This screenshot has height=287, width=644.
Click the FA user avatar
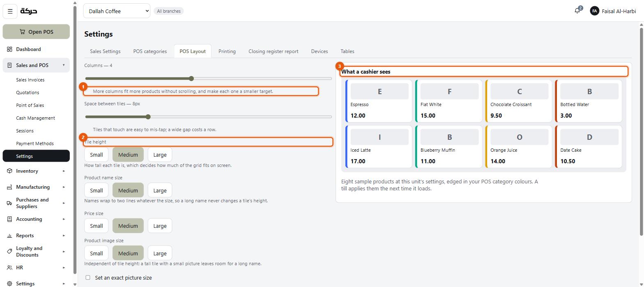point(594,11)
